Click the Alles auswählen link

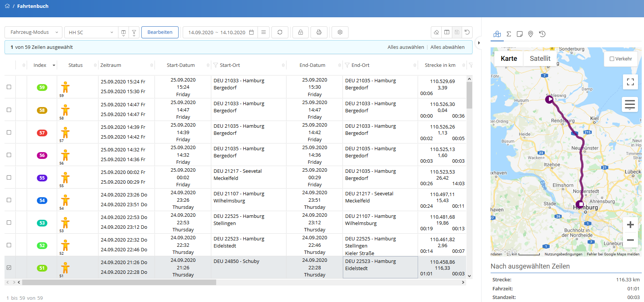[x=406, y=47]
